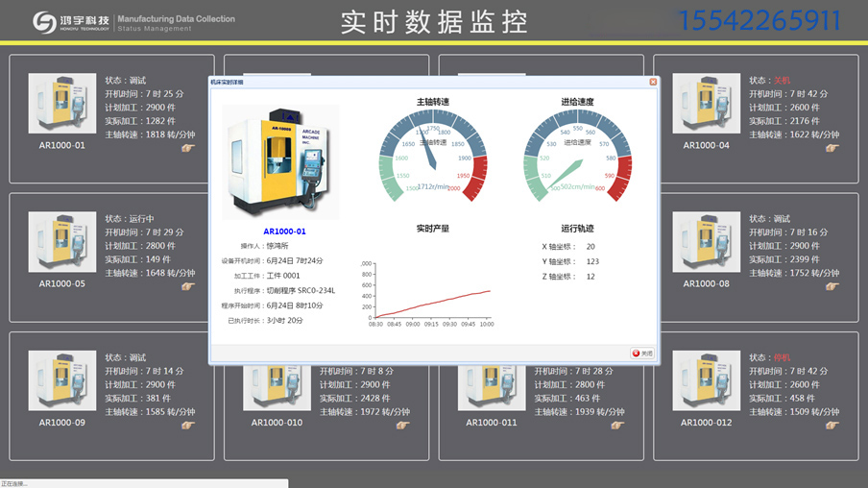Open details via AR1000-05 hand icon
The height and width of the screenshot is (488, 868).
pyautogui.click(x=187, y=286)
